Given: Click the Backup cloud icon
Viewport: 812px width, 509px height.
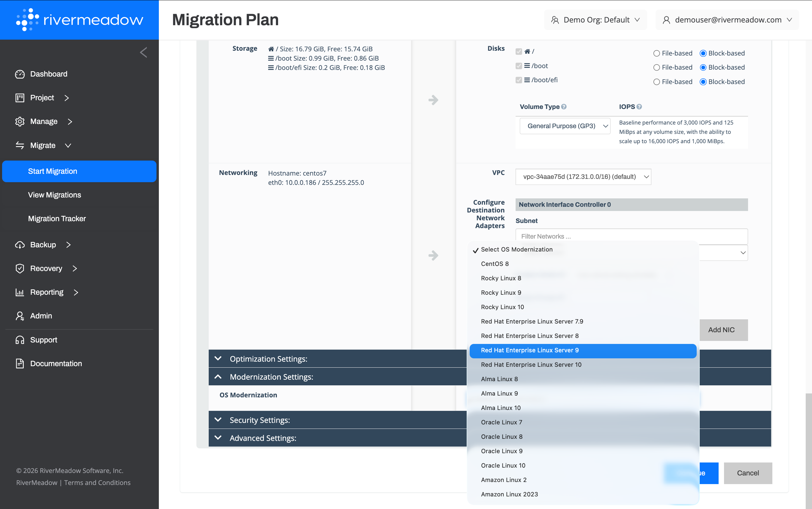Looking at the screenshot, I should click(x=20, y=245).
